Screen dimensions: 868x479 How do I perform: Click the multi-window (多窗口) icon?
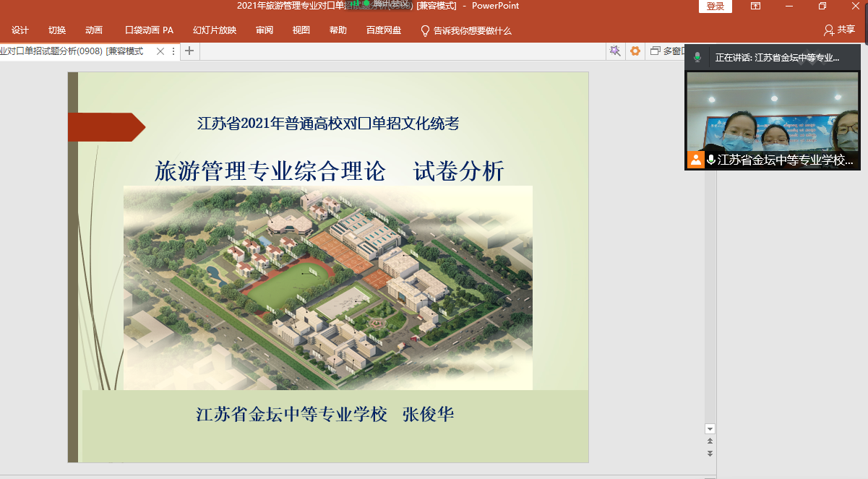click(656, 51)
